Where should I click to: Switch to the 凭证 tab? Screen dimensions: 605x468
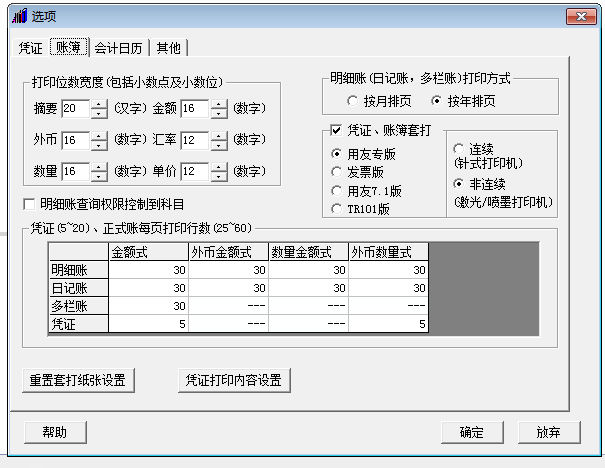30,48
